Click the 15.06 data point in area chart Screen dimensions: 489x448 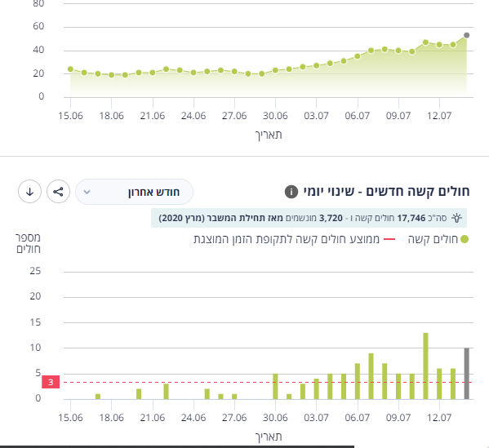click(70, 69)
